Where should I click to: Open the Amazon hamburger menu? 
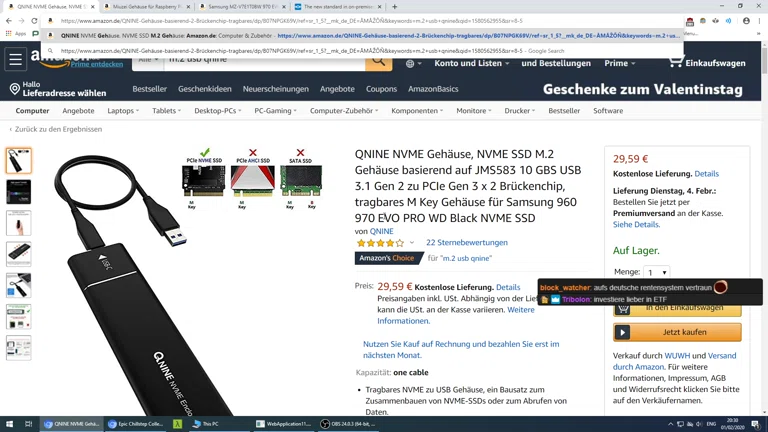pos(15,59)
